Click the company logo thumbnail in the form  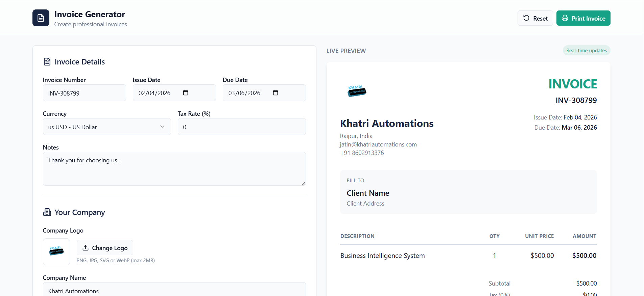[56, 252]
